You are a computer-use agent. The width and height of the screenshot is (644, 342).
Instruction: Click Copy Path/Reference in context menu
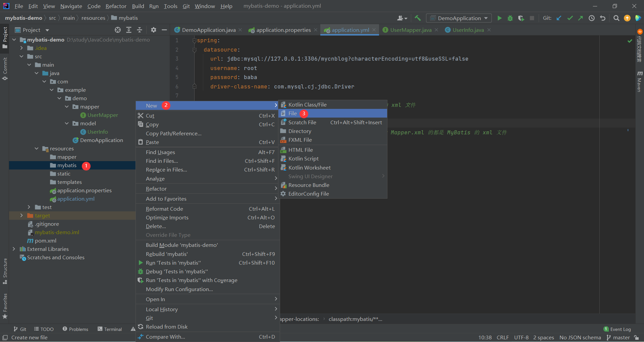tap(208, 133)
